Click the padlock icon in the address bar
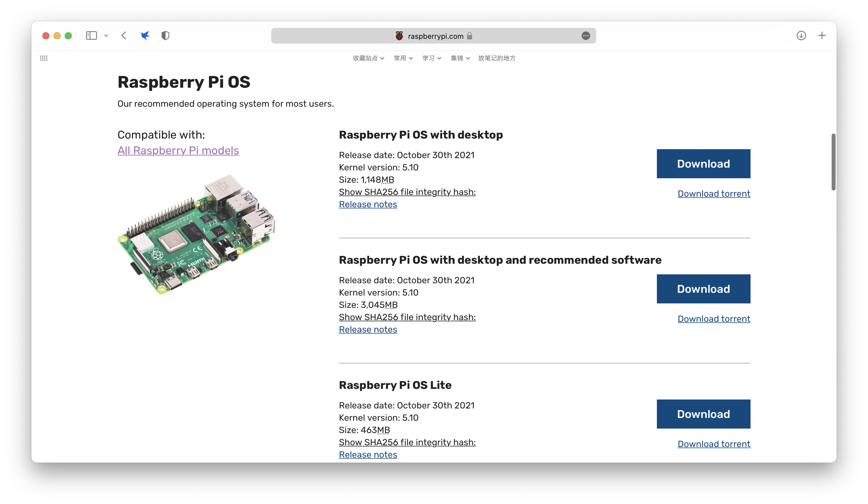868x504 pixels. pyautogui.click(x=470, y=36)
